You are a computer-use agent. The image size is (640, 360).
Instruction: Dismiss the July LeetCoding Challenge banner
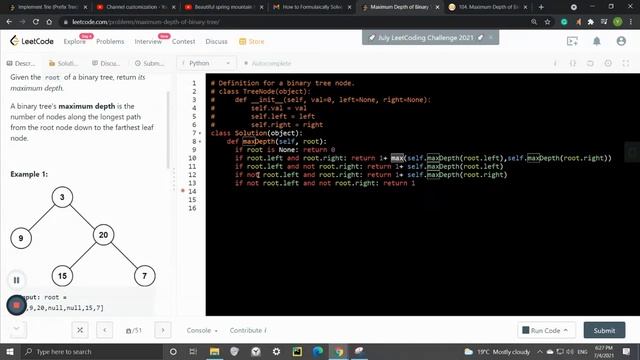pyautogui.click(x=491, y=37)
